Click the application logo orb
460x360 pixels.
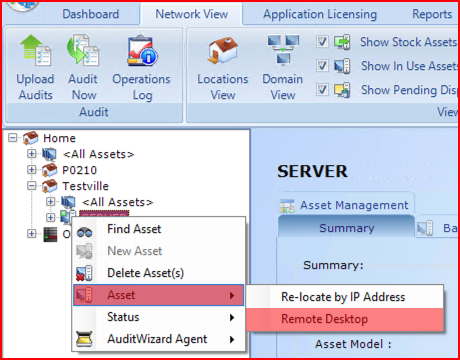coord(22,6)
